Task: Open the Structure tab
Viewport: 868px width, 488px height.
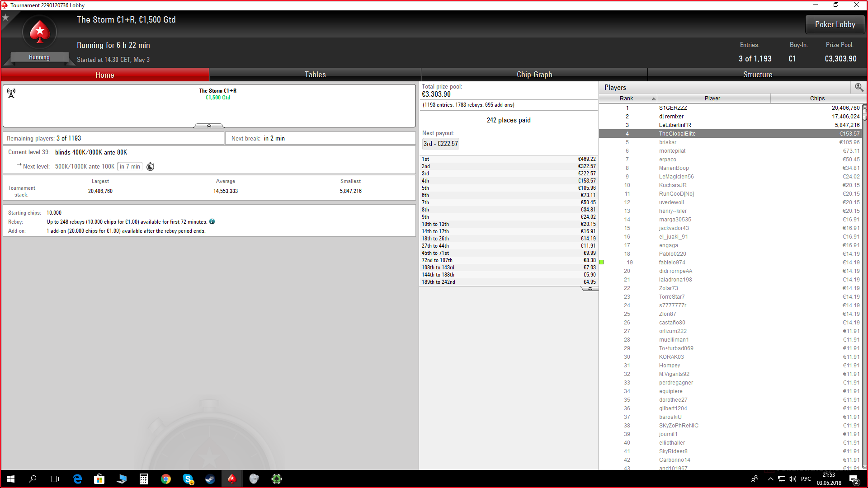Action: coord(758,75)
